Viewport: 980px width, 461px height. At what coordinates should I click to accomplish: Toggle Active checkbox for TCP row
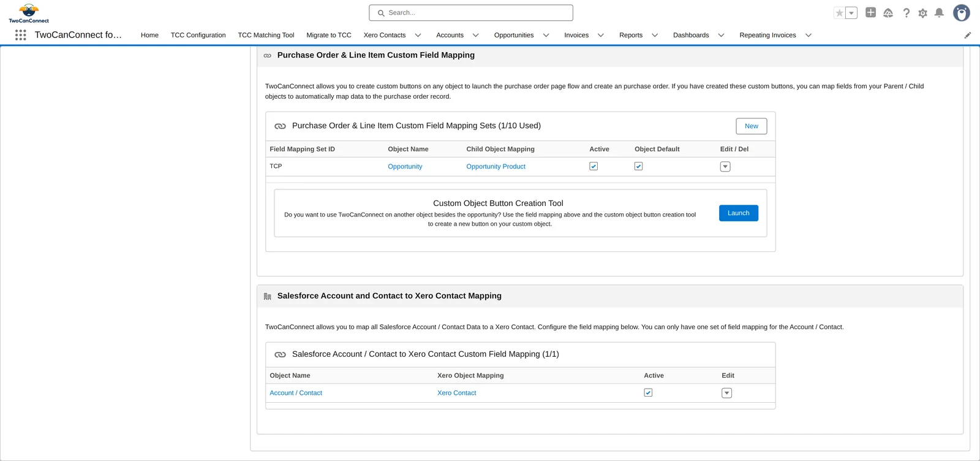pyautogui.click(x=594, y=166)
